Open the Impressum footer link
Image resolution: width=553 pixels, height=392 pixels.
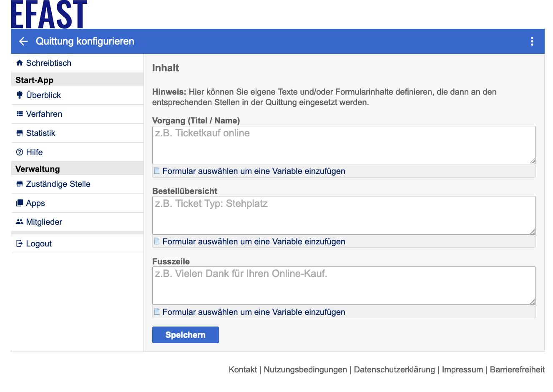click(462, 369)
